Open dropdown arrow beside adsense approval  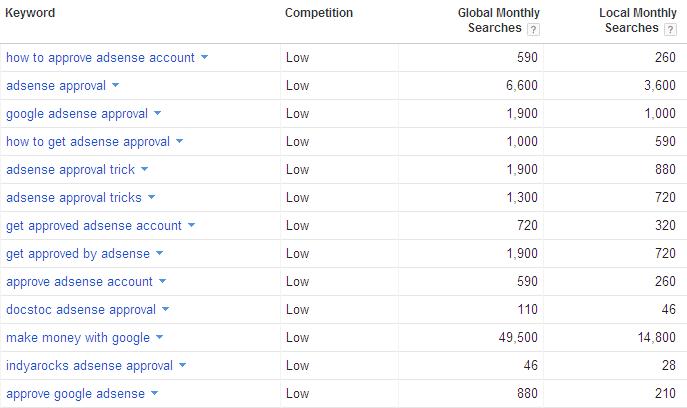(115, 85)
